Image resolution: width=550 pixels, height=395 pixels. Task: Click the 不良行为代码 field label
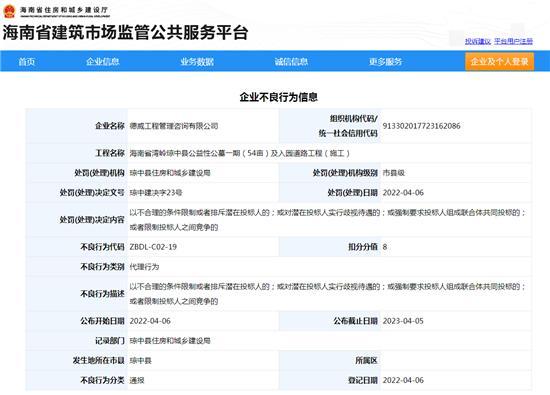pos(102,247)
